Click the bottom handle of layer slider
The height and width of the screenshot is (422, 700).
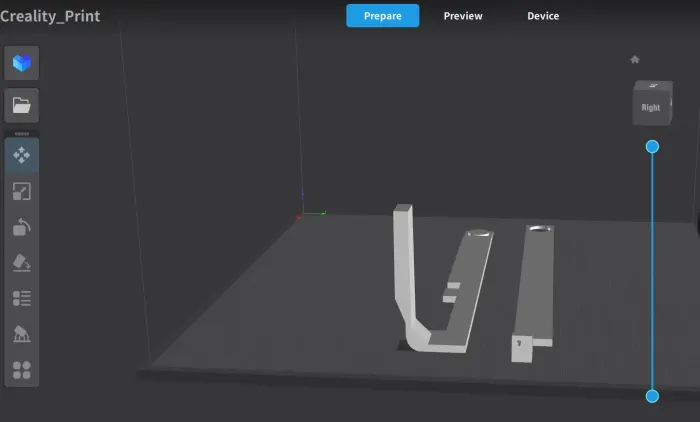coord(652,396)
